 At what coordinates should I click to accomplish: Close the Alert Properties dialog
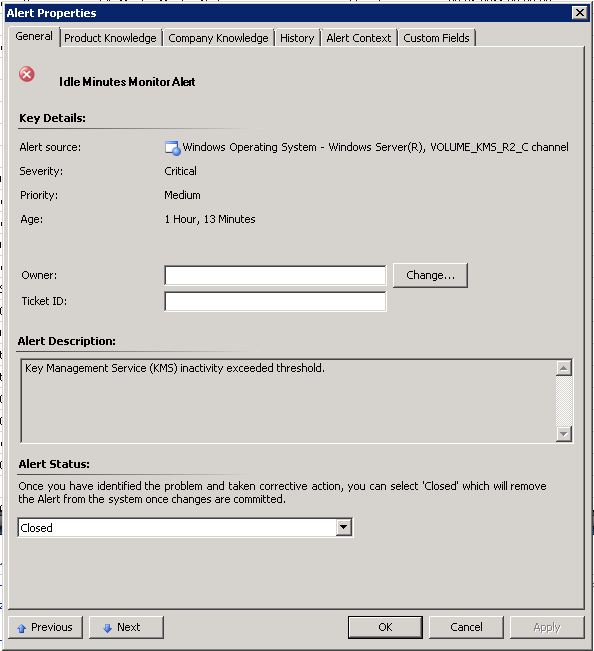click(579, 13)
